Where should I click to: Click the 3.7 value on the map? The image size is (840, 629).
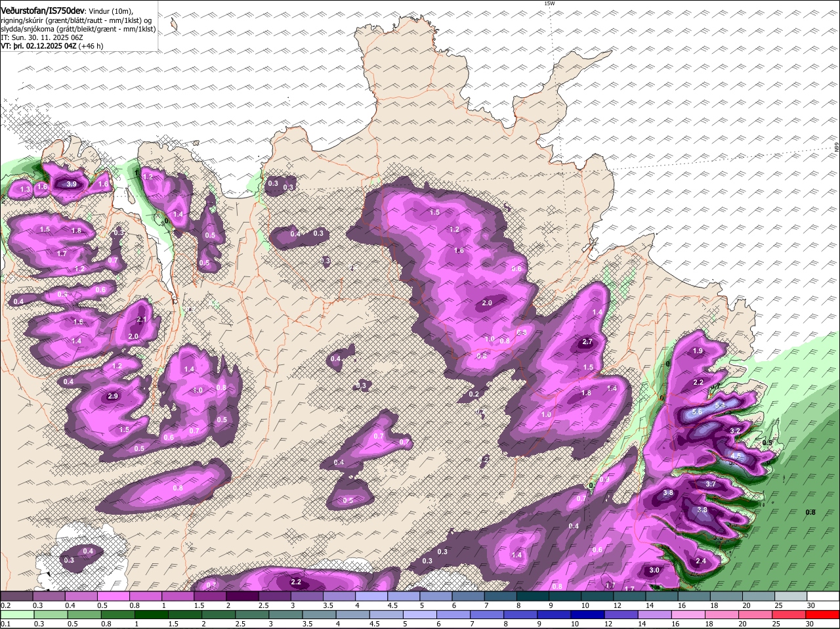coord(710,484)
